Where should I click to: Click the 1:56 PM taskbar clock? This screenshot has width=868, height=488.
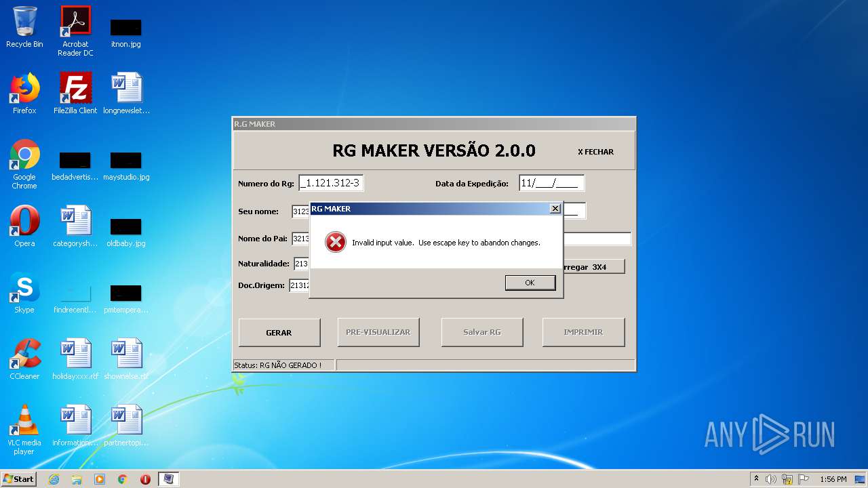(833, 479)
